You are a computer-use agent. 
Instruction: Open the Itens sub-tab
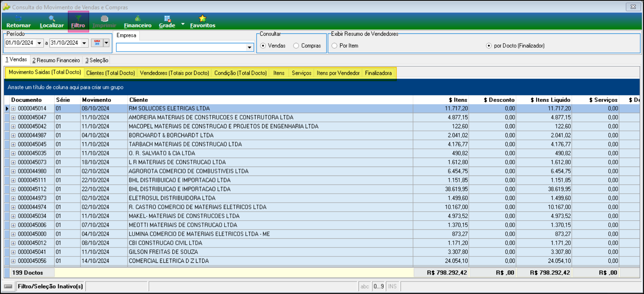[x=279, y=73]
